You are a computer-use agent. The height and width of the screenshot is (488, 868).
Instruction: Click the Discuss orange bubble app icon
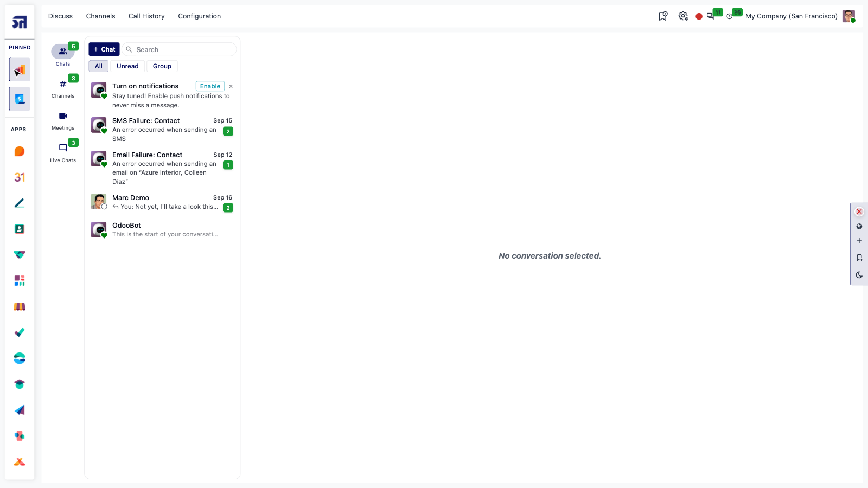[20, 151]
